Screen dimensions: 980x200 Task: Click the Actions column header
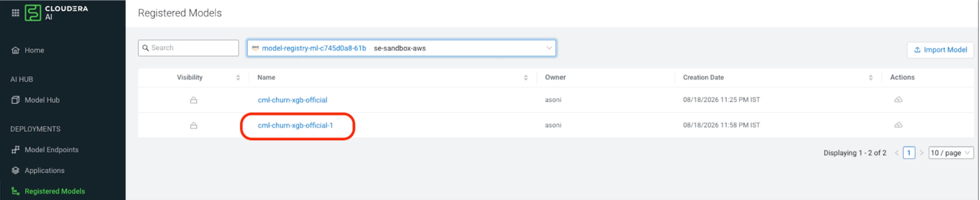(902, 77)
